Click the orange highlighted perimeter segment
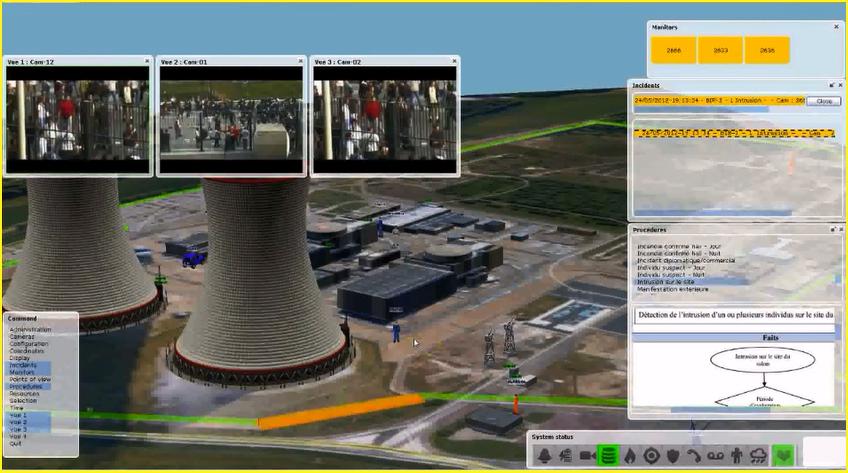Image resolution: width=848 pixels, height=473 pixels. [340, 411]
